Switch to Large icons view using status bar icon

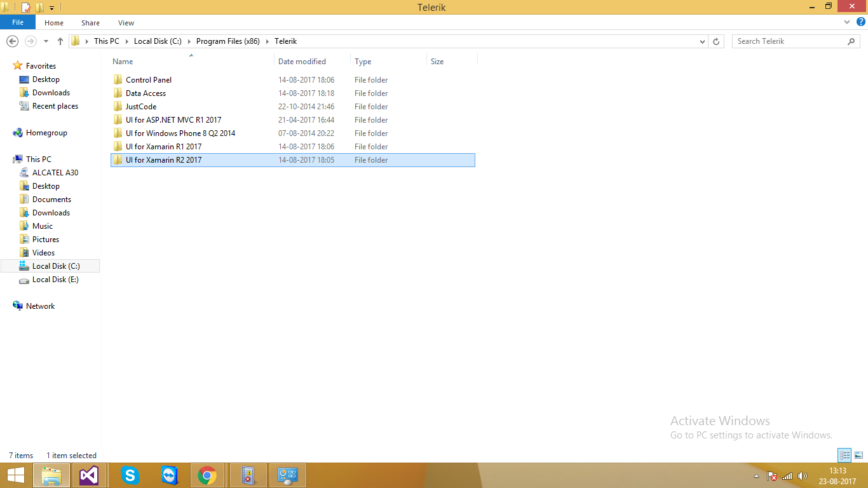point(858,455)
